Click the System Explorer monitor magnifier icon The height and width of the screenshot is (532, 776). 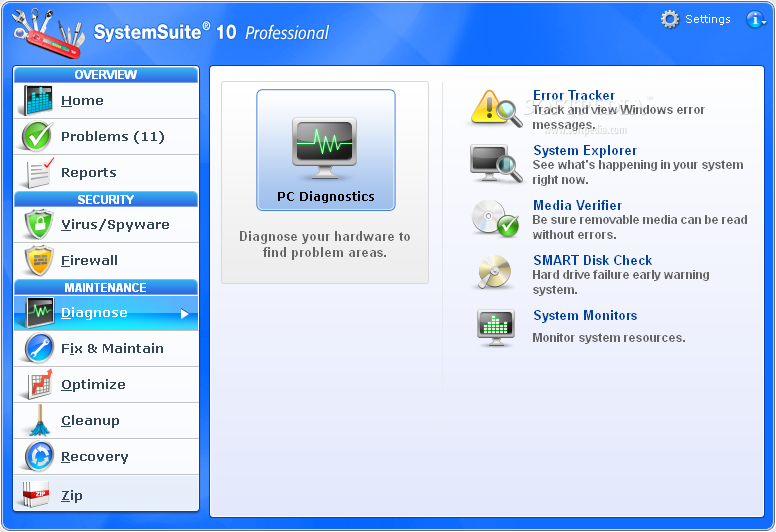tap(496, 164)
